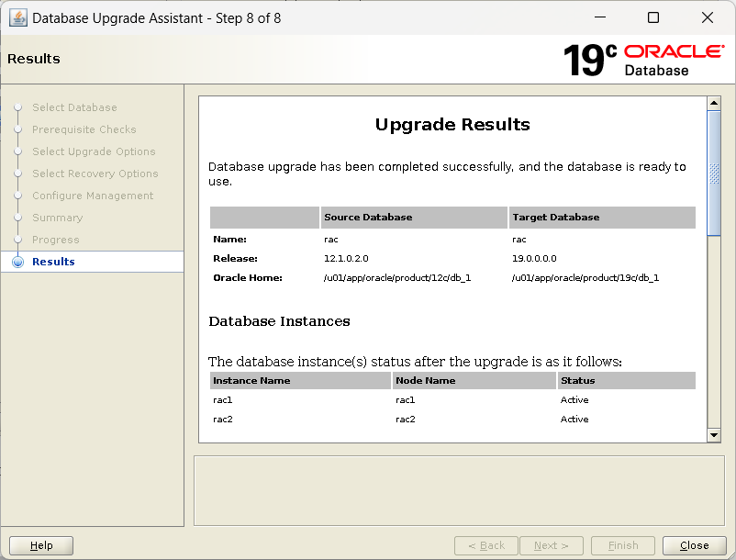The width and height of the screenshot is (736, 560).
Task: Click the Close button
Action: point(694,545)
